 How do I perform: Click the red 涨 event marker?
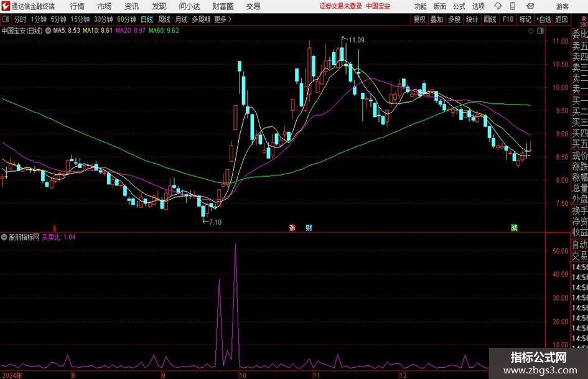(292, 227)
